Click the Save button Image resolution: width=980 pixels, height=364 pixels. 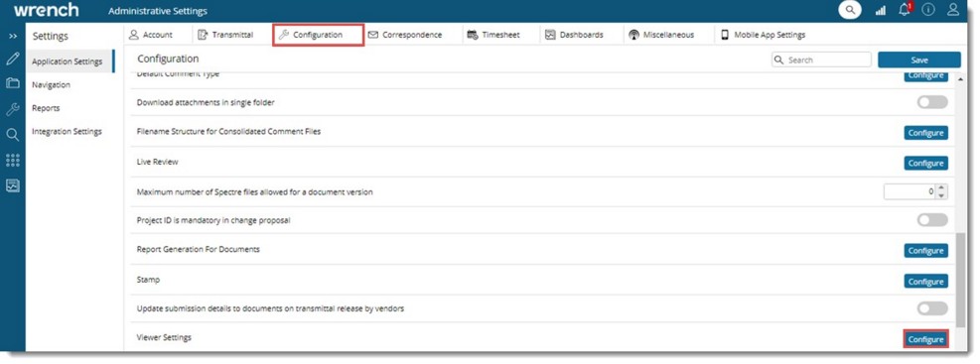tap(918, 60)
